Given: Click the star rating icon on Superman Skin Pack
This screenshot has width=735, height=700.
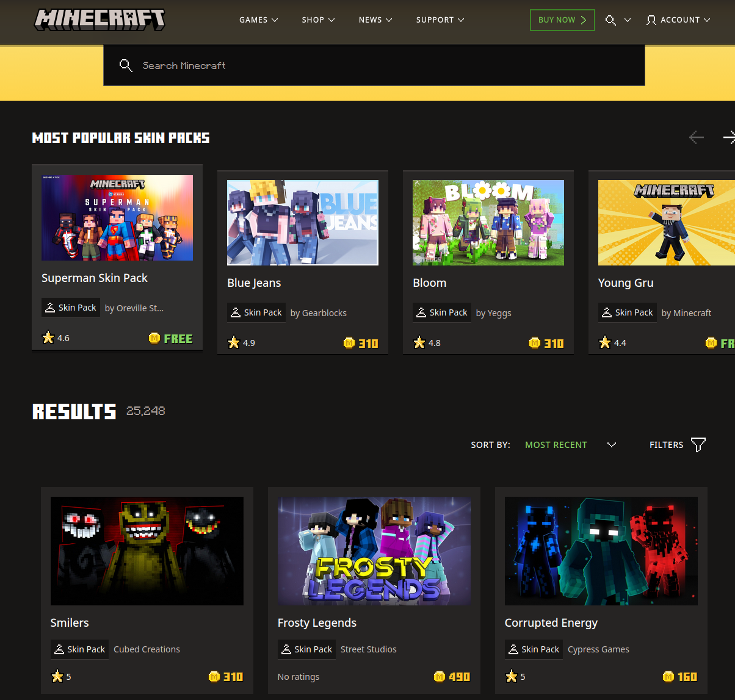Looking at the screenshot, I should click(x=48, y=336).
